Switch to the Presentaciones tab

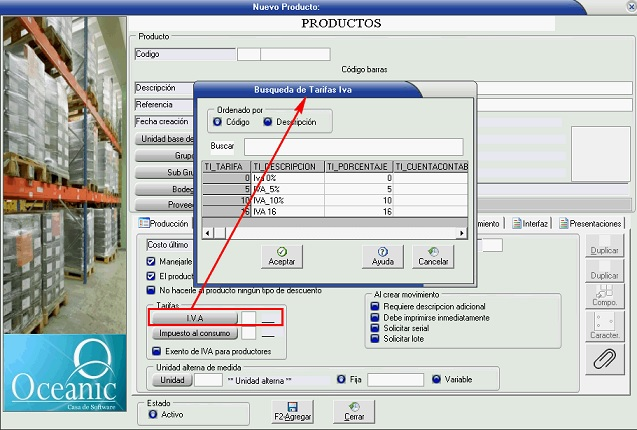pyautogui.click(x=590, y=224)
